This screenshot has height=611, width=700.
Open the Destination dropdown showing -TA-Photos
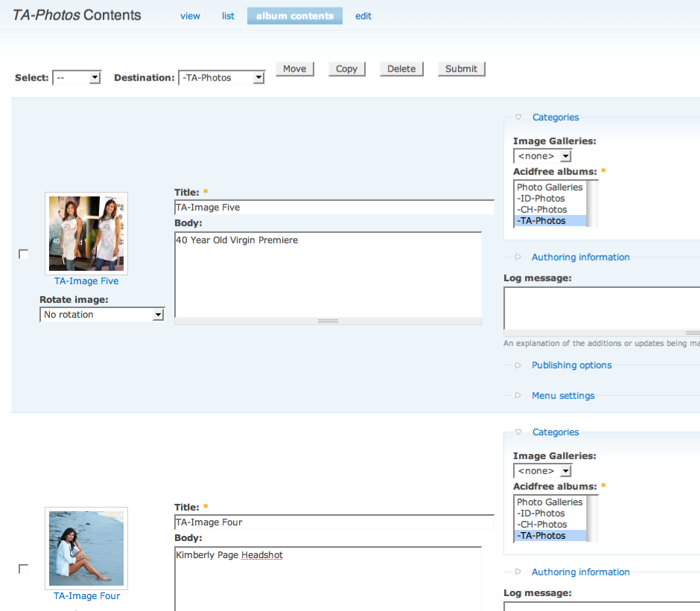[x=221, y=77]
